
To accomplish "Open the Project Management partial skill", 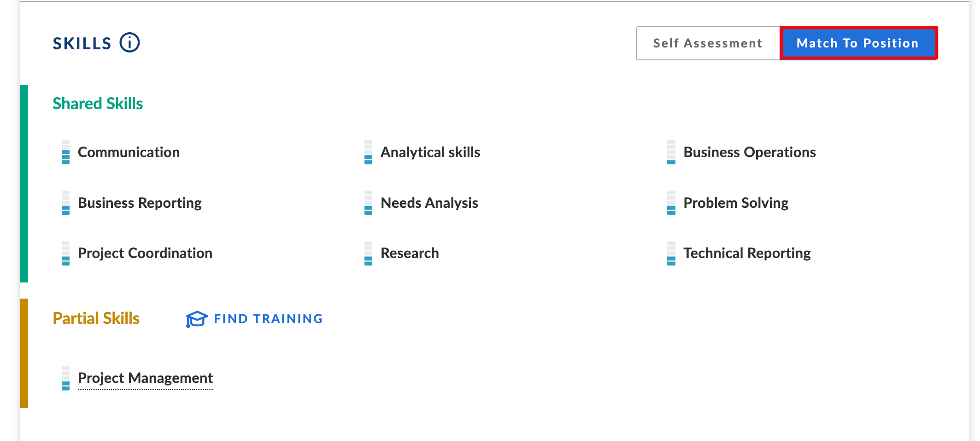I will (145, 378).
